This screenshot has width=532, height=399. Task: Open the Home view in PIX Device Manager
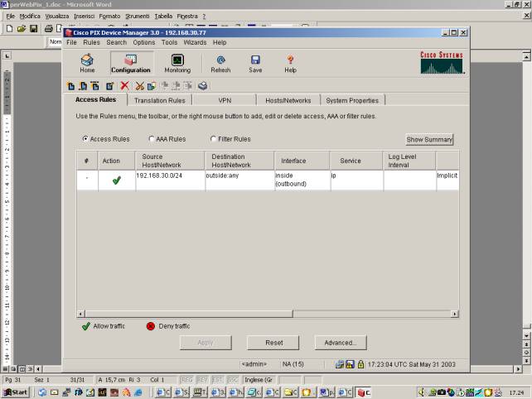87,64
